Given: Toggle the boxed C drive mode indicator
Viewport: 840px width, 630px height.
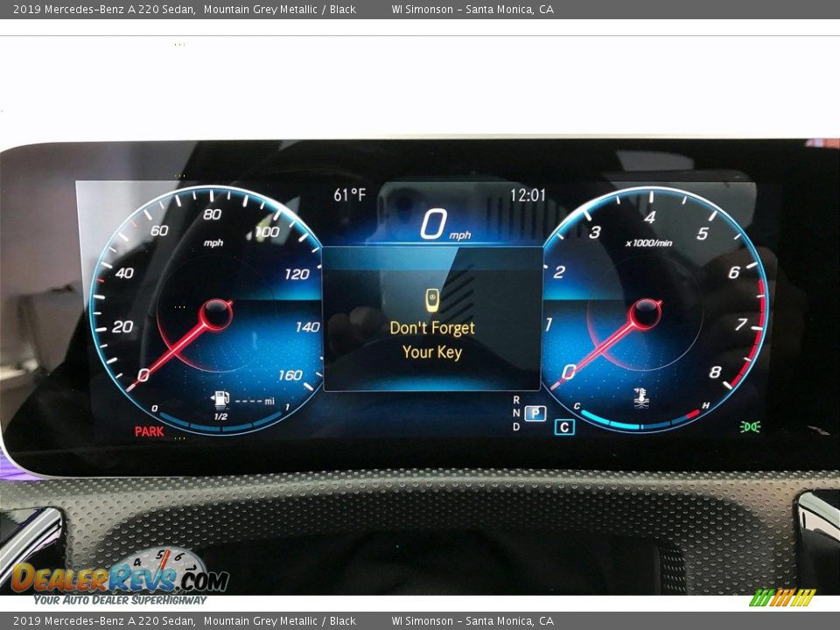Looking at the screenshot, I should (564, 427).
